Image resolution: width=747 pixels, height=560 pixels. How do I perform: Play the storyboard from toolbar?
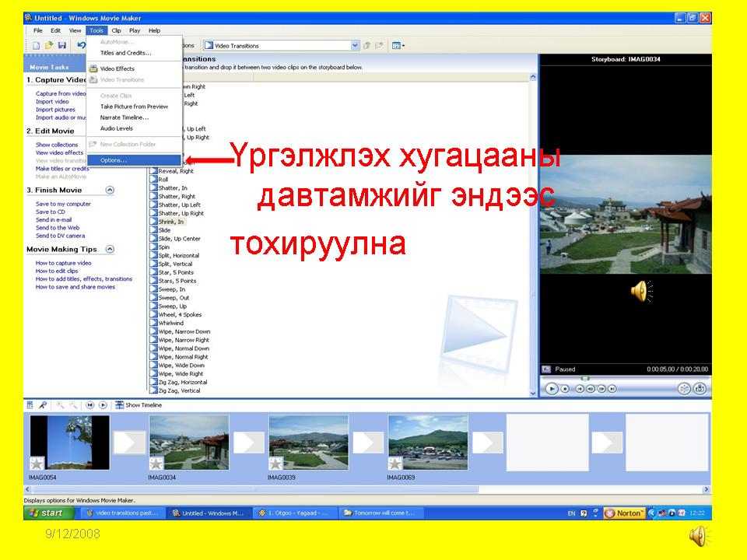click(103, 405)
